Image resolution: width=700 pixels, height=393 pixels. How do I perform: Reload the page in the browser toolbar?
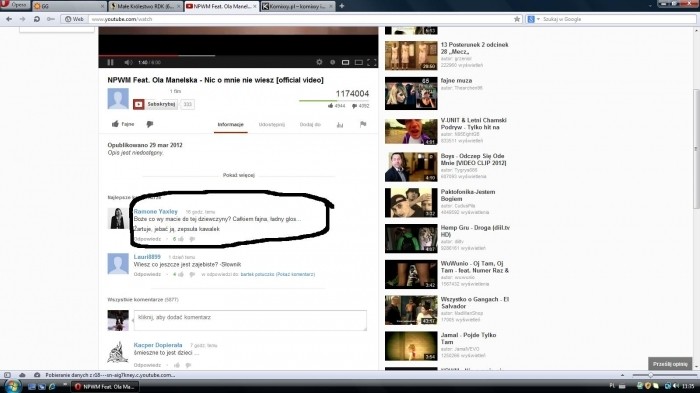[37, 19]
